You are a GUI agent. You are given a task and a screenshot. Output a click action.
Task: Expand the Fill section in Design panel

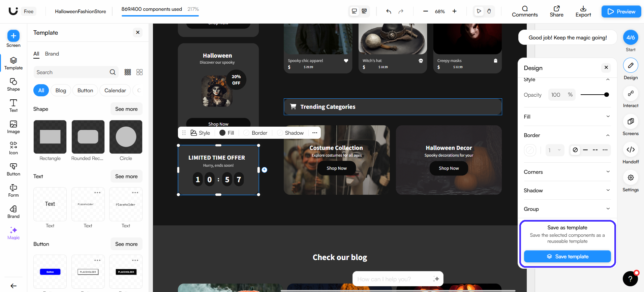click(608, 117)
